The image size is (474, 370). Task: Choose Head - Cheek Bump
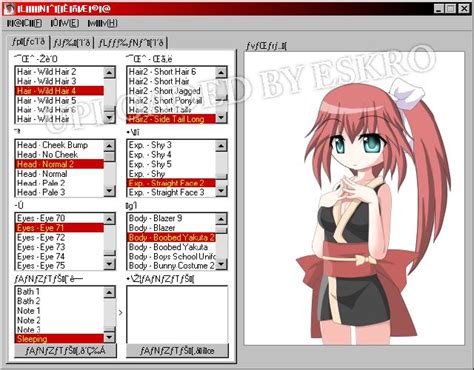tap(60, 145)
